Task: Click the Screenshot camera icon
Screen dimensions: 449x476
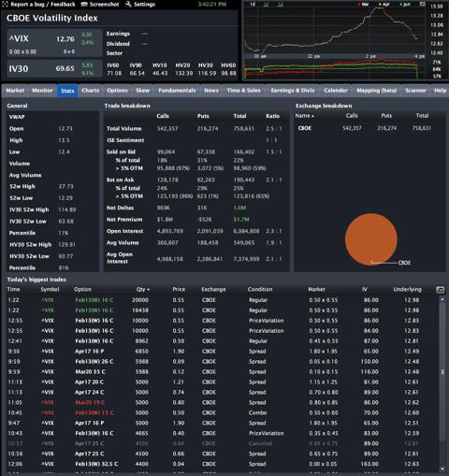Action: click(84, 5)
